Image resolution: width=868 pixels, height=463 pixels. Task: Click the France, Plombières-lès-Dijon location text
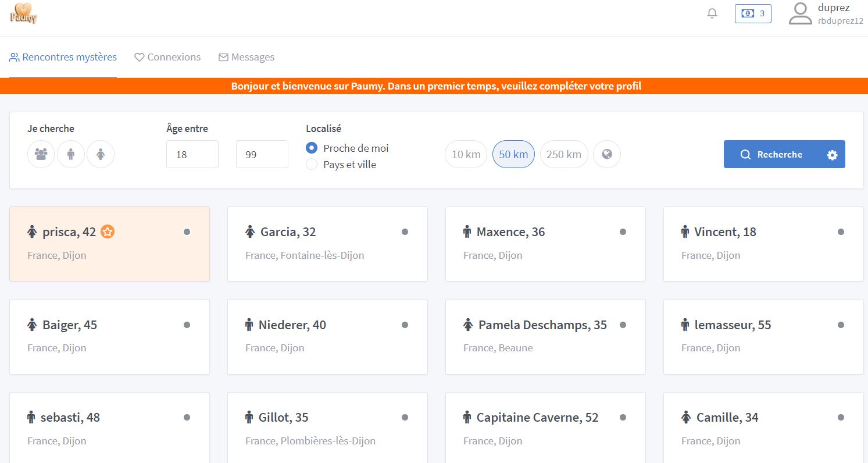tap(310, 441)
